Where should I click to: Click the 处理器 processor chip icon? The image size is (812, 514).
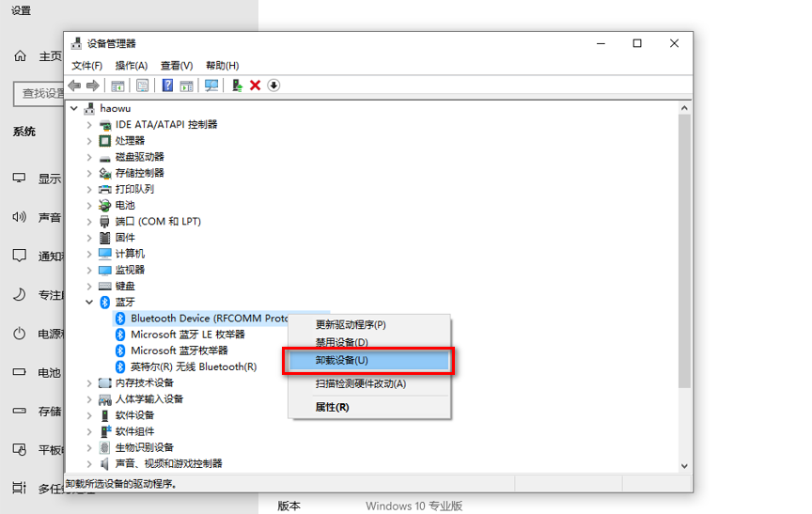[x=104, y=141]
